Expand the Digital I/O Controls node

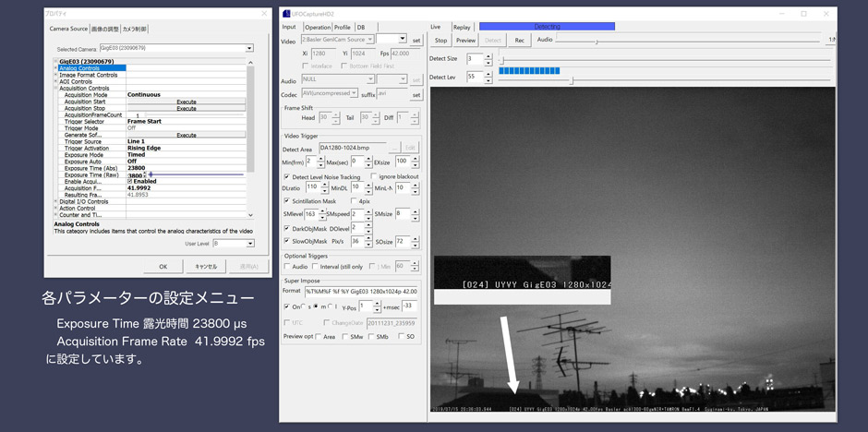coord(56,201)
